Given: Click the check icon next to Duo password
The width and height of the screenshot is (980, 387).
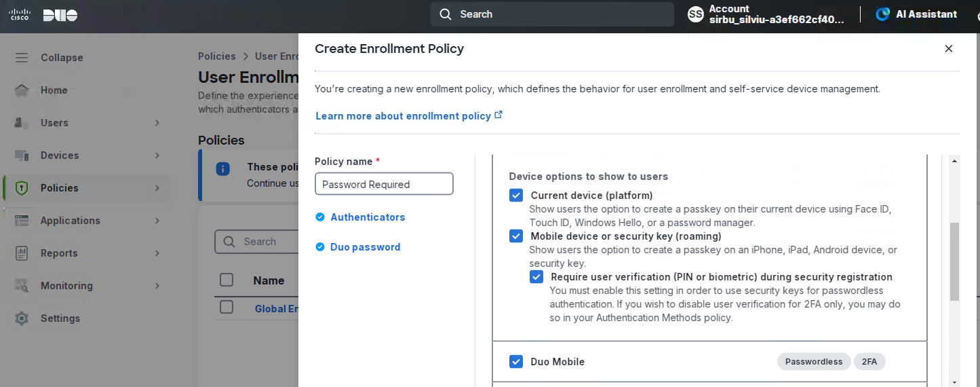Looking at the screenshot, I should pyautogui.click(x=320, y=247).
